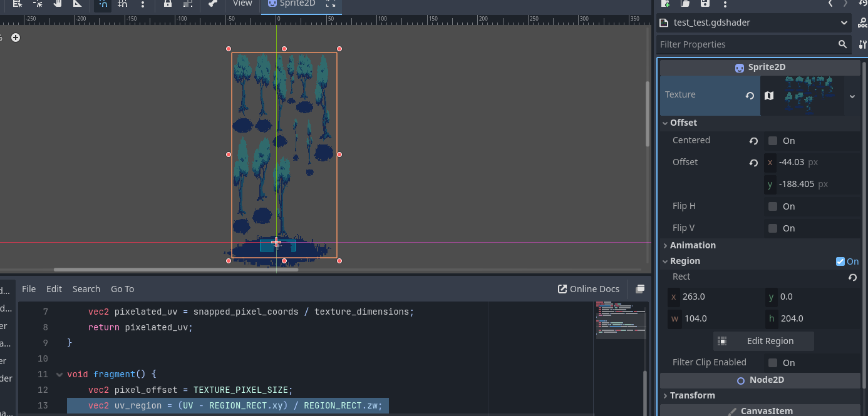The height and width of the screenshot is (416, 868).
Task: Open the inspector tools settings icon
Action: (862, 44)
